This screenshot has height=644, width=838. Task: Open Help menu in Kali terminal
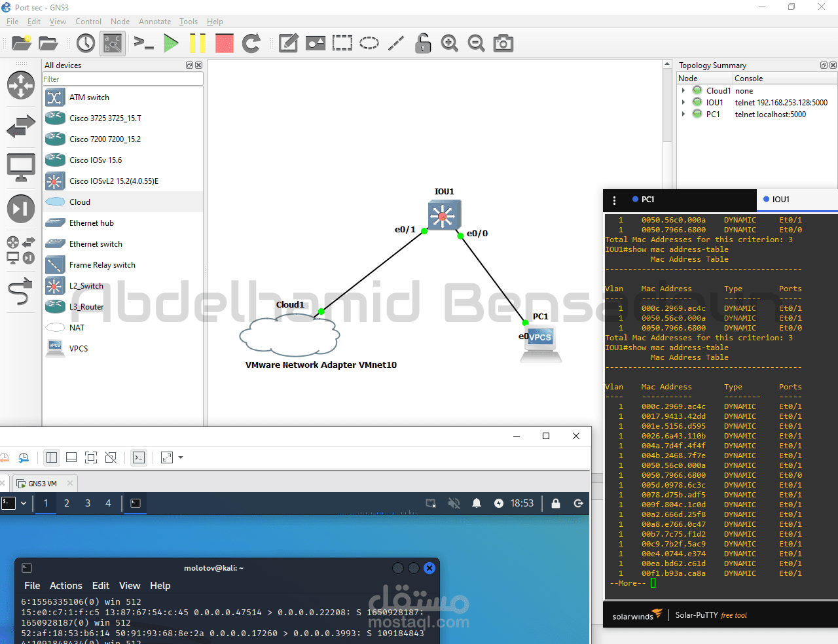pos(160,586)
